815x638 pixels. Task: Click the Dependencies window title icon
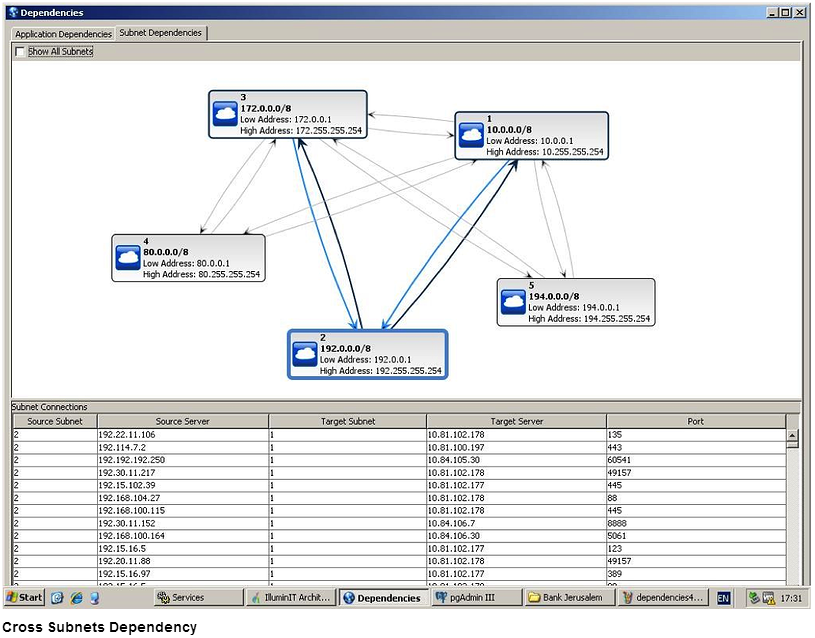(12, 13)
